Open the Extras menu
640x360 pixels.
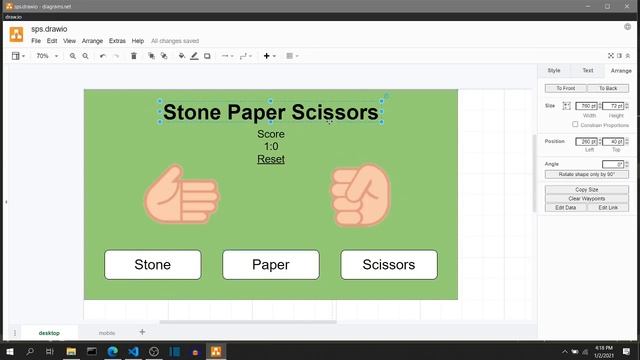(x=117, y=41)
